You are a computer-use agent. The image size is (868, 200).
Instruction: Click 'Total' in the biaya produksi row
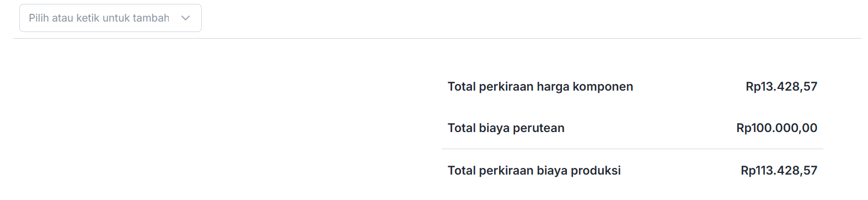click(462, 171)
